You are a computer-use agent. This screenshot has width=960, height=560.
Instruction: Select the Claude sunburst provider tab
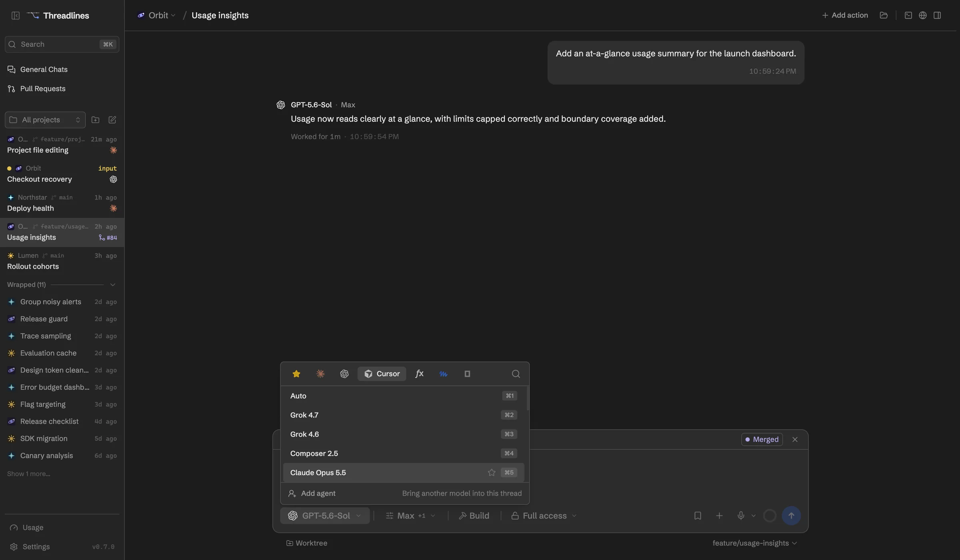point(320,374)
